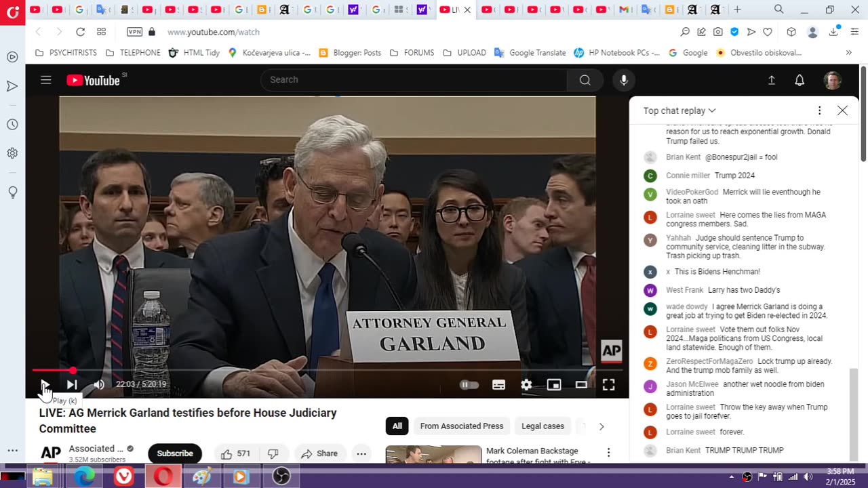Like the video with 571 likes
Image resolution: width=868 pixels, height=488 pixels.
tap(236, 453)
